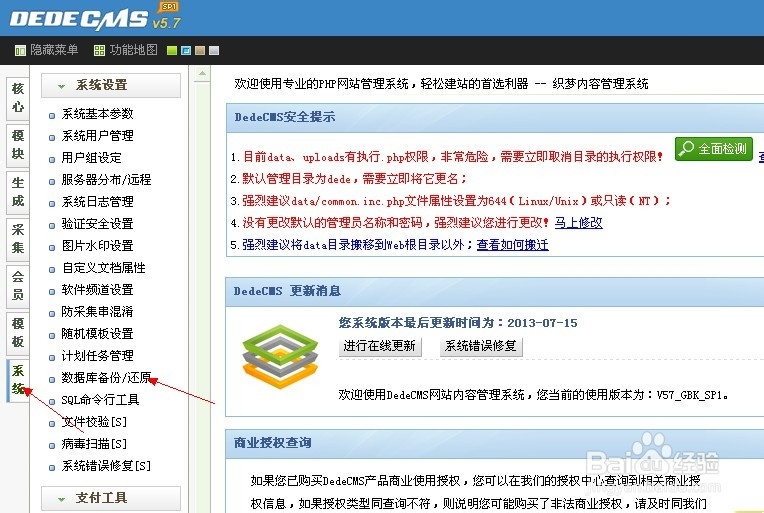
Task: Click the stacked layers update icon
Action: point(280,358)
